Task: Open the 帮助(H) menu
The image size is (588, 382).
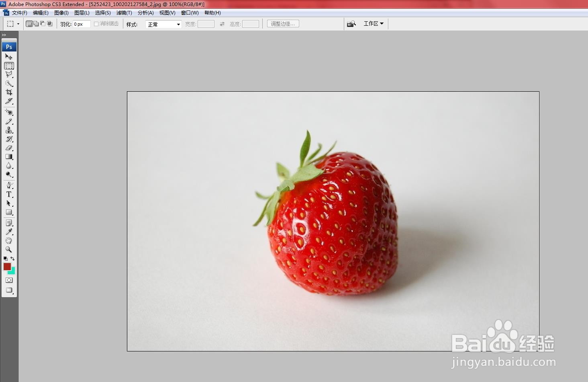Action: tap(212, 13)
